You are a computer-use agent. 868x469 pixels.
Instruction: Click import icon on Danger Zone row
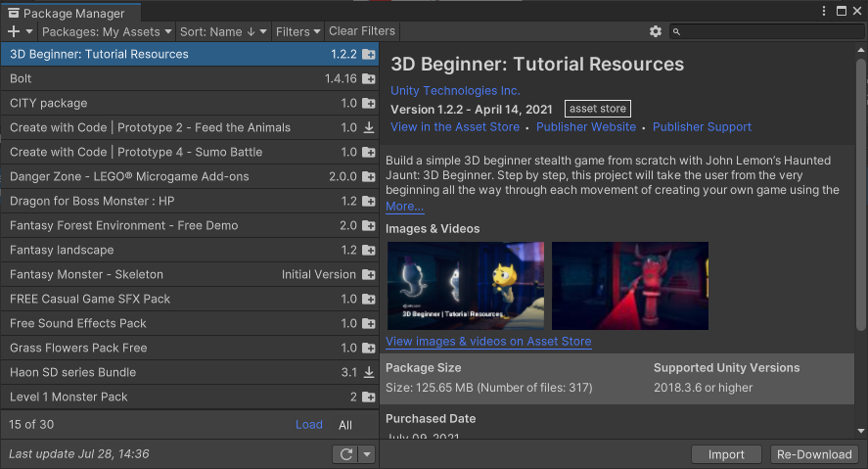[x=369, y=176]
